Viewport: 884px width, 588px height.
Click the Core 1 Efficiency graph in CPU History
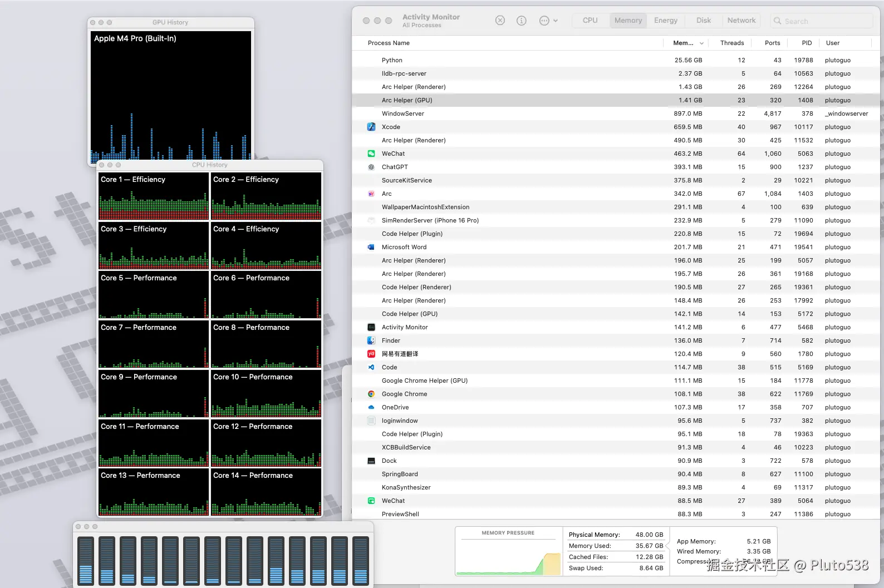154,196
